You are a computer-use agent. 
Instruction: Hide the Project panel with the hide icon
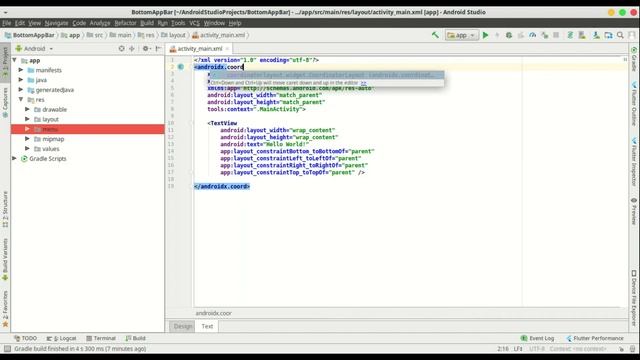158,49
